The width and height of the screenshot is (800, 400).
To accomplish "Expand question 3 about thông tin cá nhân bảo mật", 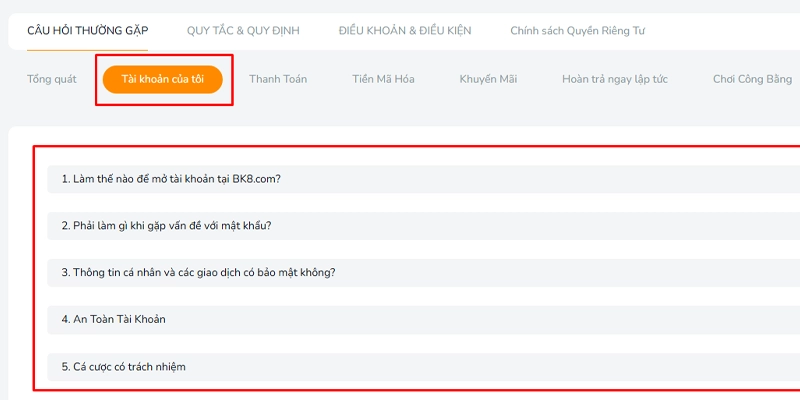I will pyautogui.click(x=423, y=272).
